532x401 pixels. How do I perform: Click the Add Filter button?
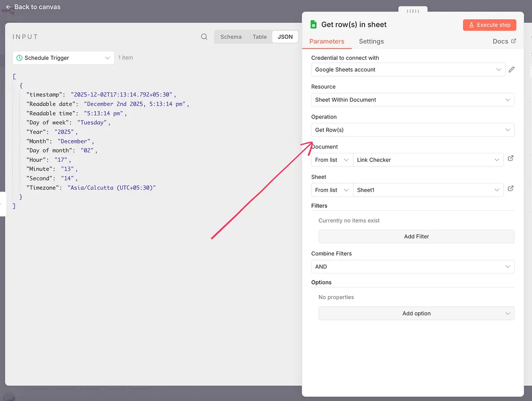(416, 237)
